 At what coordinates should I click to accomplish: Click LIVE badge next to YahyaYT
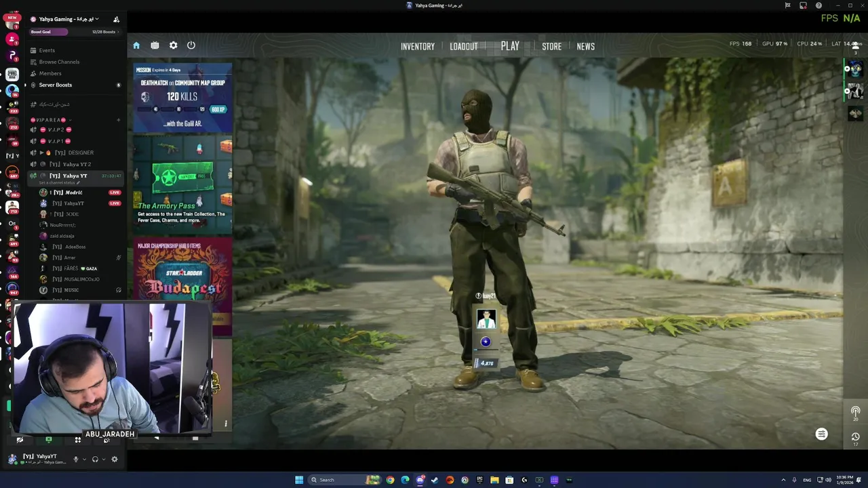(x=115, y=203)
